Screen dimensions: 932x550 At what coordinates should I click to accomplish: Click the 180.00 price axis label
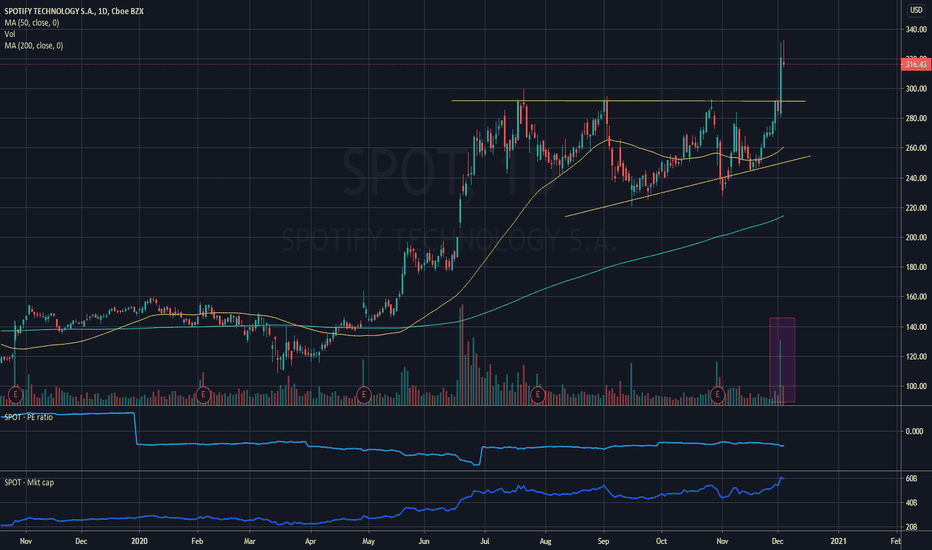pos(916,267)
